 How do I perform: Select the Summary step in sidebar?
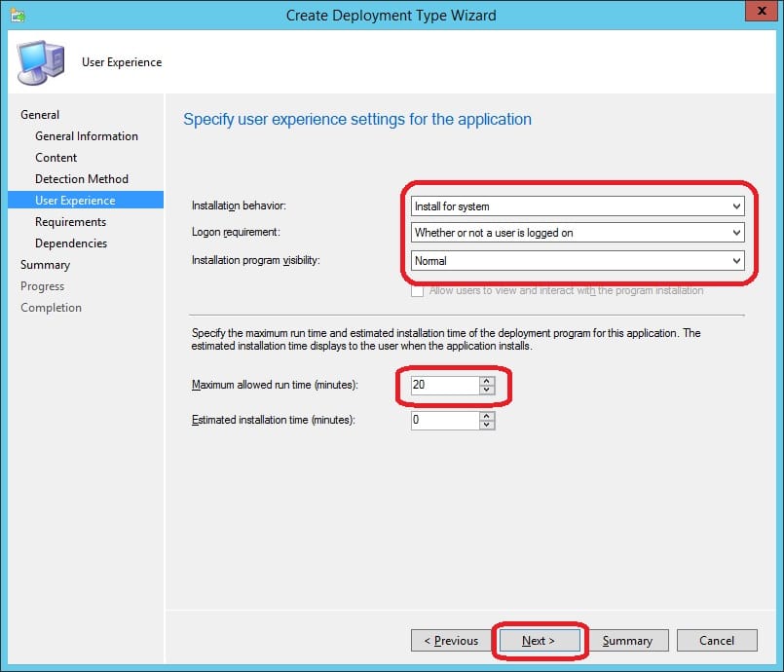tap(45, 265)
